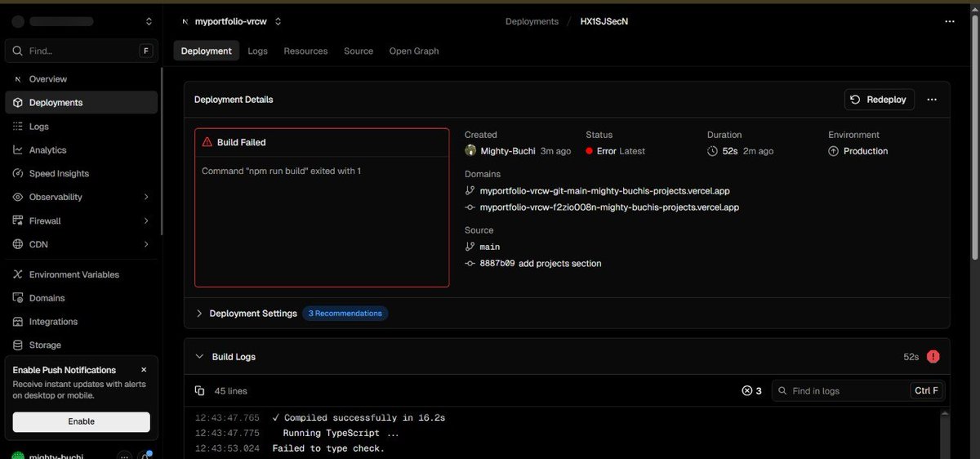Image resolution: width=980 pixels, height=459 pixels.
Task: Click the Production environment upload icon
Action: (834, 151)
